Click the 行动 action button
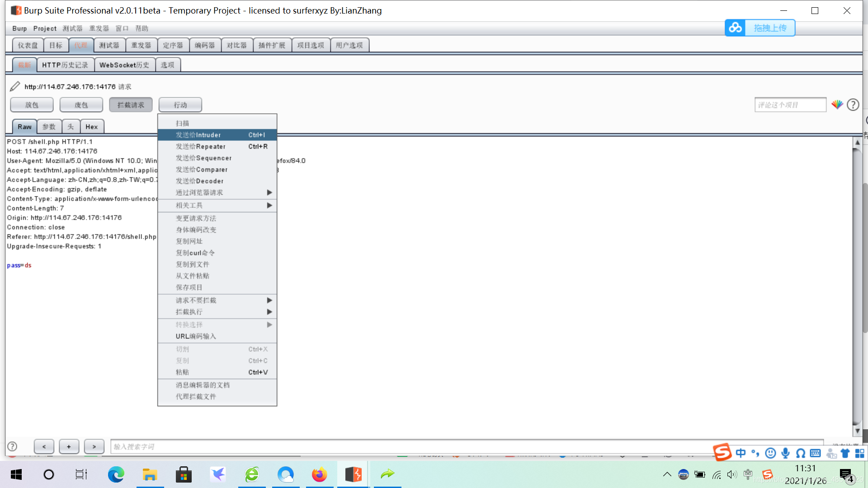The height and width of the screenshot is (488, 868). point(180,105)
